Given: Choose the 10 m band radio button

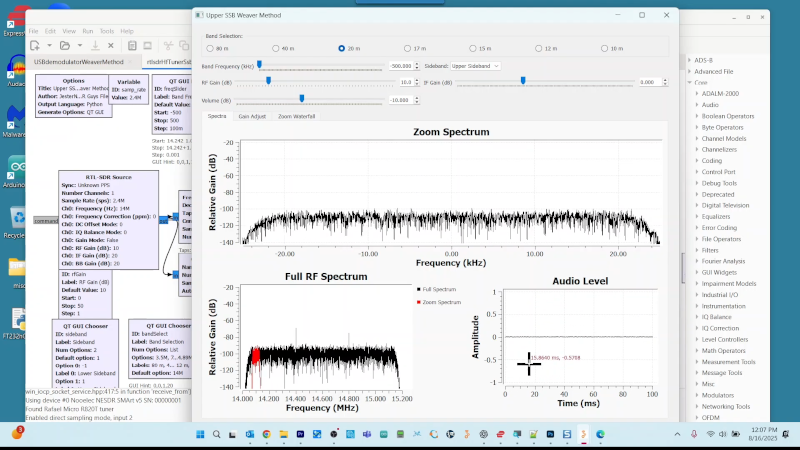Looking at the screenshot, I should (606, 48).
